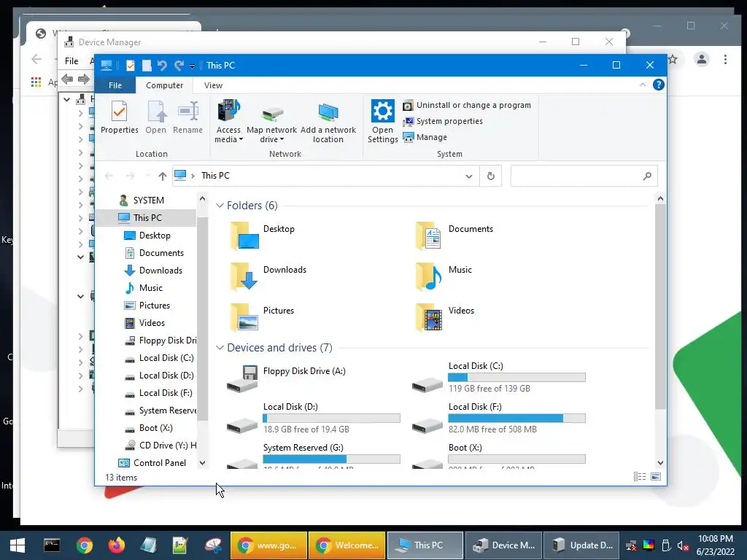
Task: Click Chrome profile avatar icon
Action: [x=701, y=60]
